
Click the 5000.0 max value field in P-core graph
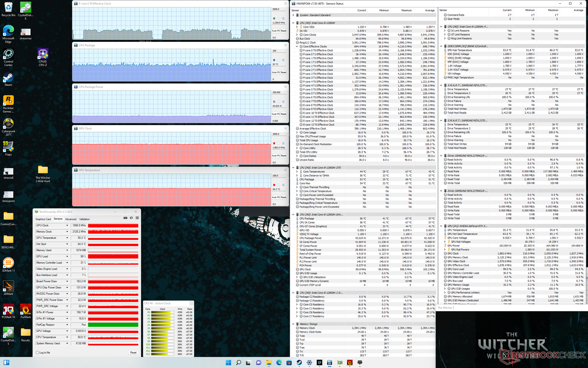(279, 9)
